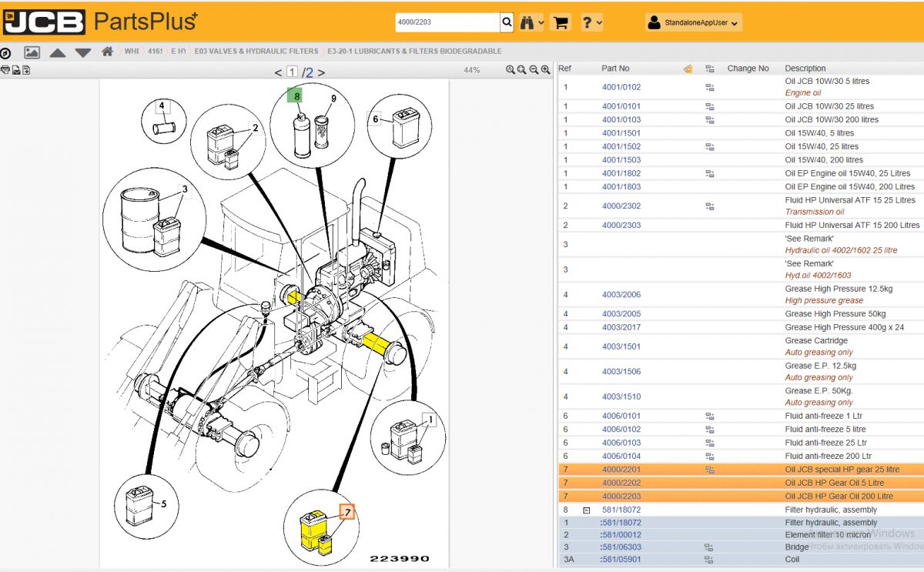Click the zoom to fit magnifier
924x572 pixels.
pyautogui.click(x=522, y=69)
